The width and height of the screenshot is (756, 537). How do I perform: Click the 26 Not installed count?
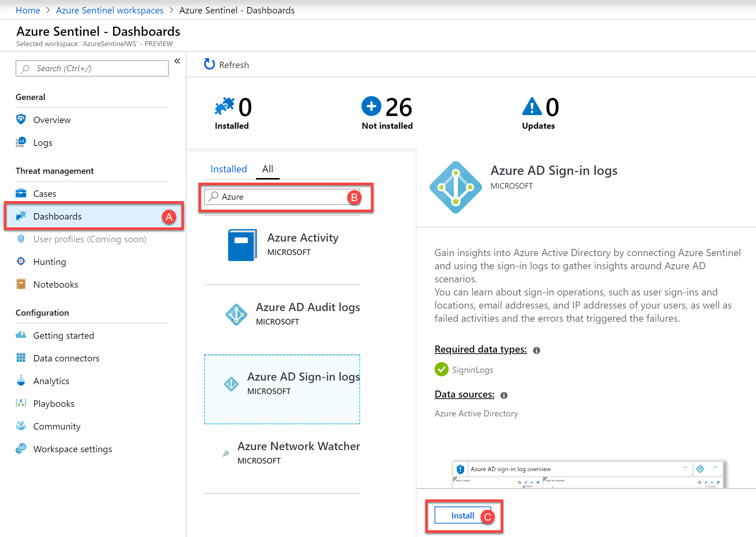pyautogui.click(x=399, y=107)
